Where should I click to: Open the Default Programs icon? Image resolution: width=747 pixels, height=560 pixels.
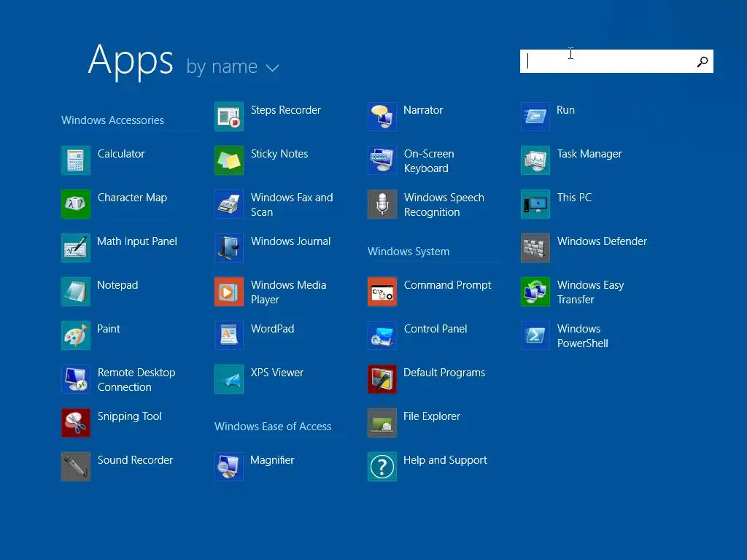coord(382,379)
